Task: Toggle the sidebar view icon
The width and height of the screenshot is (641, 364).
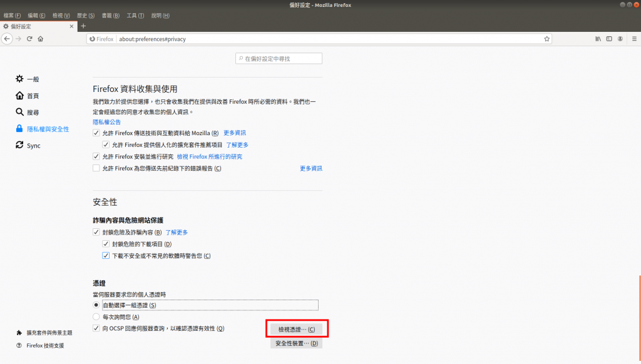Action: (609, 39)
